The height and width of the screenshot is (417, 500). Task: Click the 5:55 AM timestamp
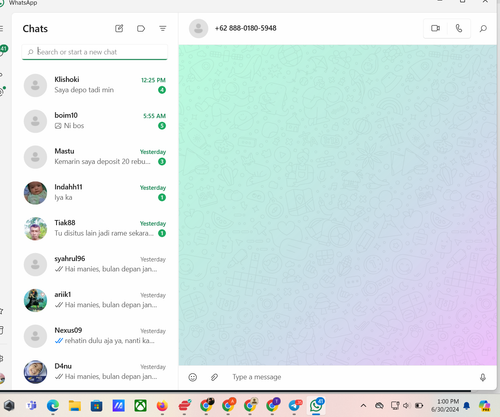155,116
